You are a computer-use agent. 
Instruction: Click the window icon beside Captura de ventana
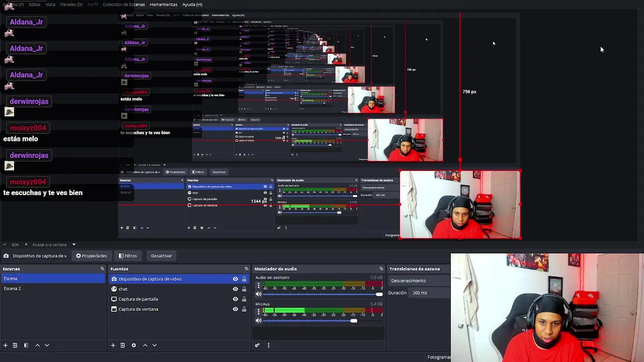(x=114, y=309)
